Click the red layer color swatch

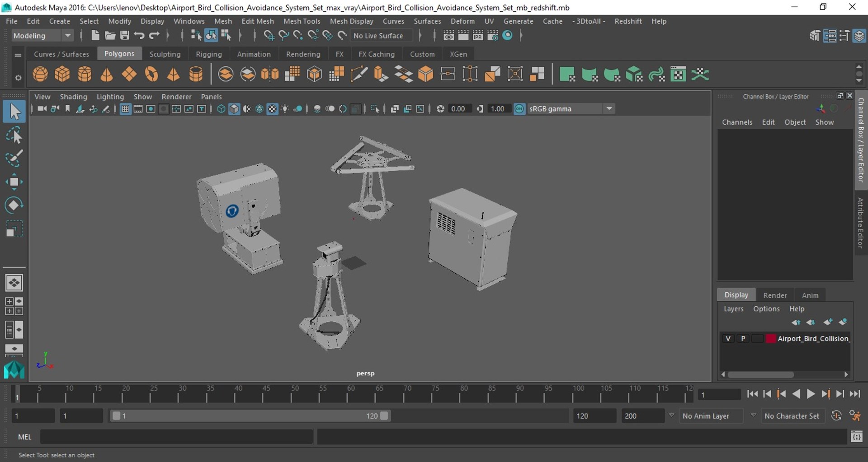click(770, 339)
